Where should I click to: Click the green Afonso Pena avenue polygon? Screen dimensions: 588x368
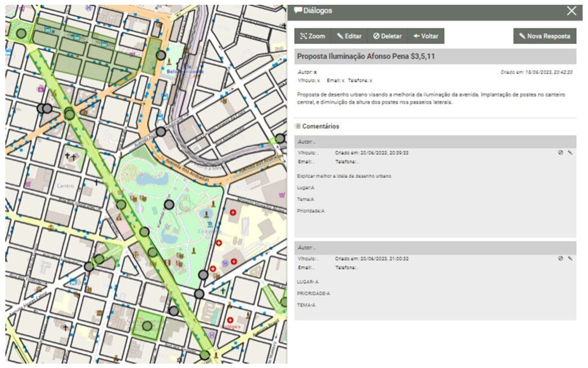pyautogui.click(x=97, y=161)
